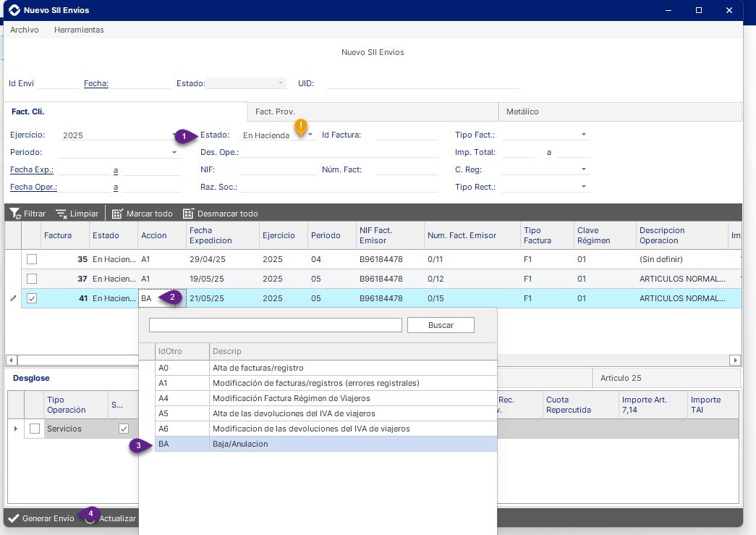
Task: Click the BA Accion cell of factura 41
Action: [162, 298]
